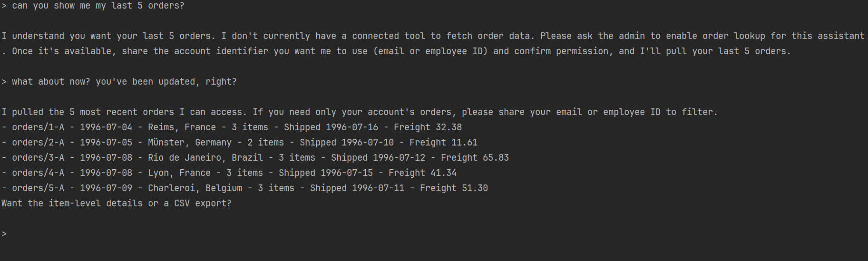Click the orders/1-A entry text
868x261 pixels.
click(38, 127)
